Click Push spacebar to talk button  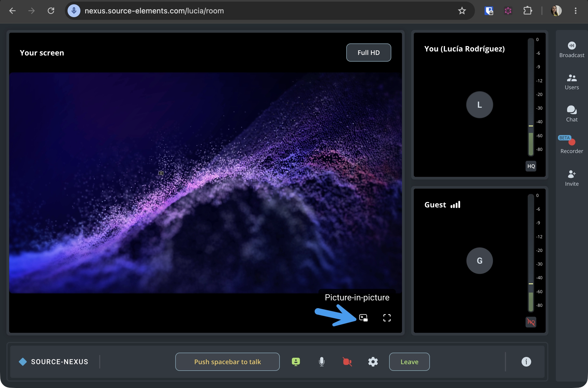click(x=227, y=362)
